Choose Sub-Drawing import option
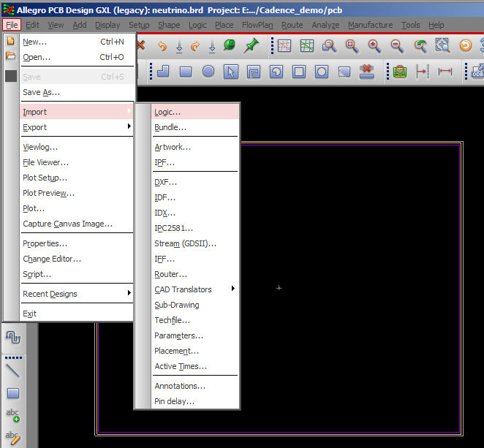Screen dimensions: 484x448 coord(195,305)
